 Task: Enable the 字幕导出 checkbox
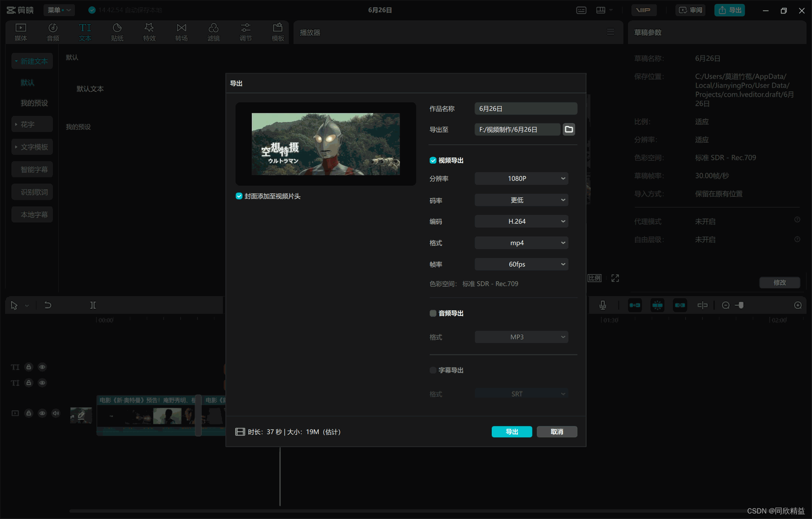coord(433,370)
